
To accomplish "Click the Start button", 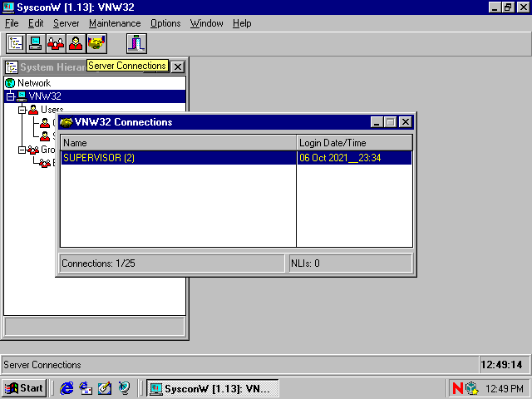I will (x=24, y=388).
